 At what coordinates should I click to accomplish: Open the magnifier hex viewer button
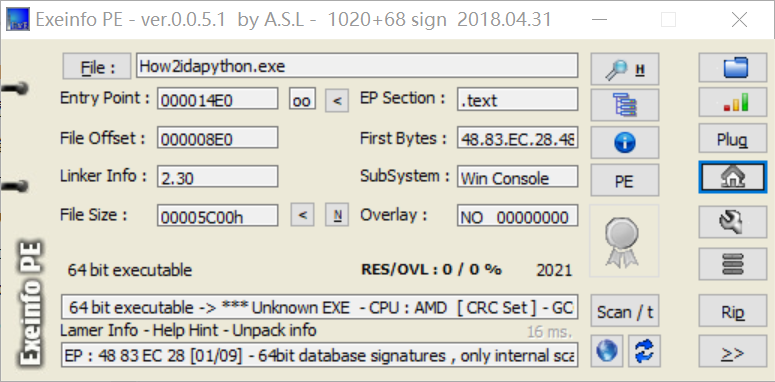pos(625,69)
